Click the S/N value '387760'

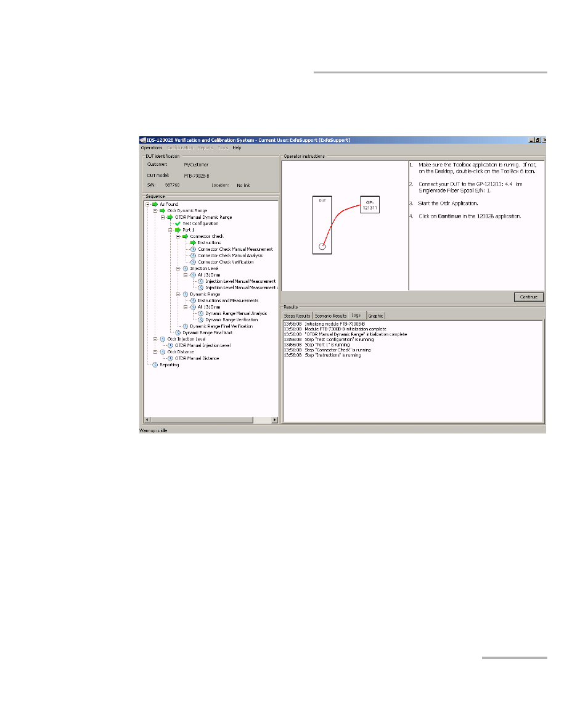click(172, 186)
